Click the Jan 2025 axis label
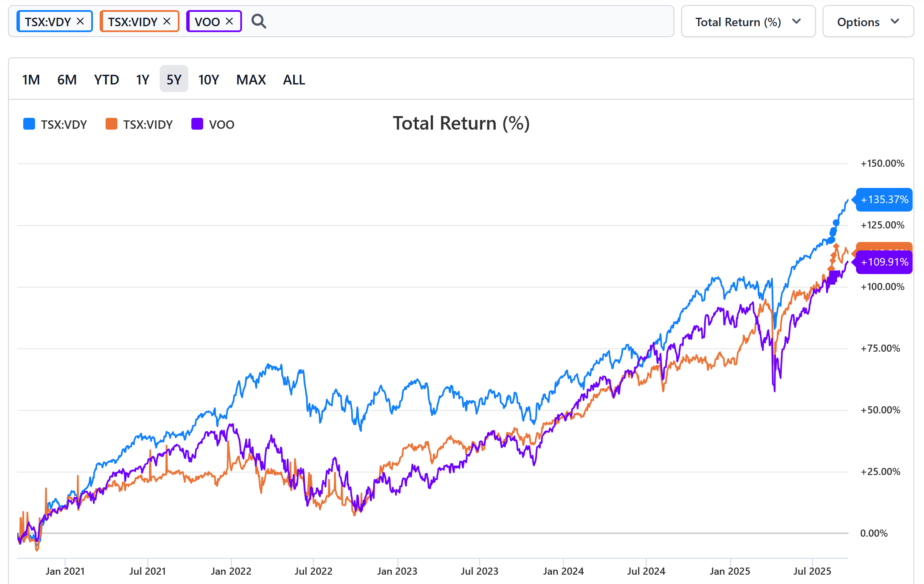 (x=730, y=571)
